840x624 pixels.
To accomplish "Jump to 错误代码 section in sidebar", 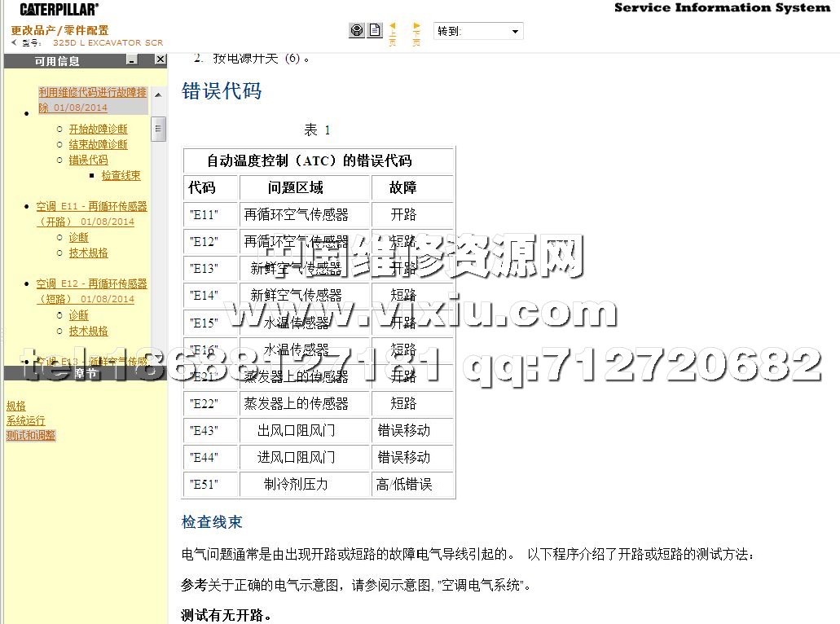I will 88,160.
